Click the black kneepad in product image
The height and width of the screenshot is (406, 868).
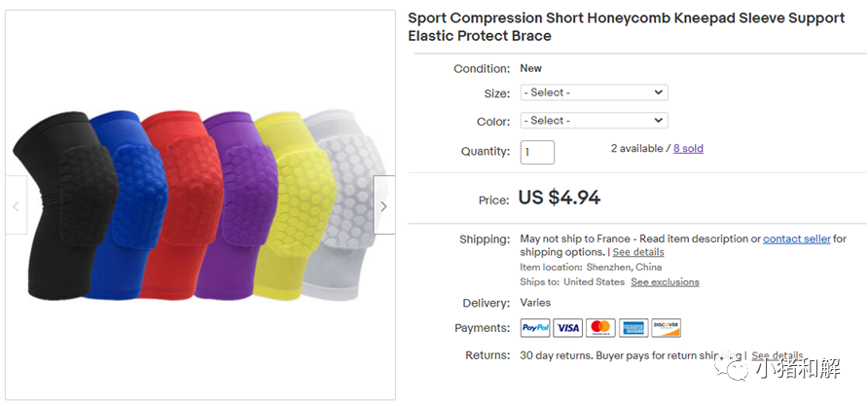(x=61, y=204)
